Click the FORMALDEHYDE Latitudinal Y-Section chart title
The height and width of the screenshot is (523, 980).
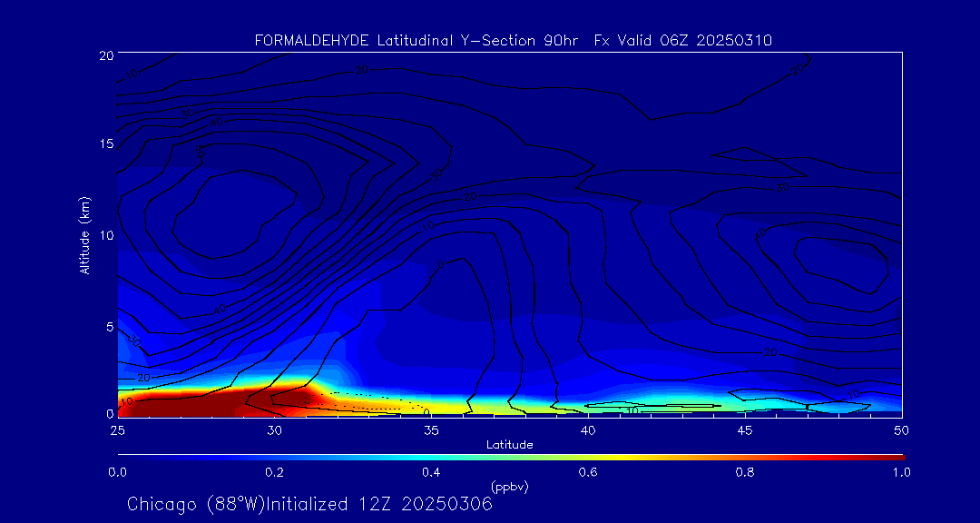click(514, 41)
